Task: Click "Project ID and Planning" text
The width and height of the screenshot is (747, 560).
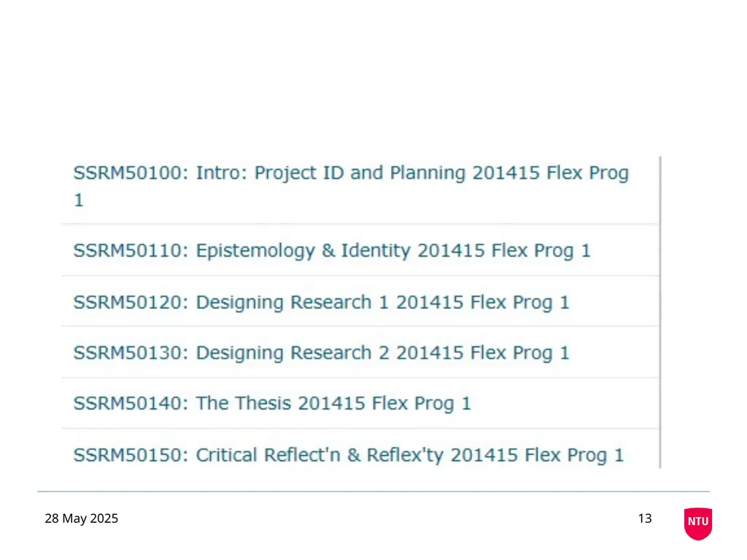Action: pos(360,174)
